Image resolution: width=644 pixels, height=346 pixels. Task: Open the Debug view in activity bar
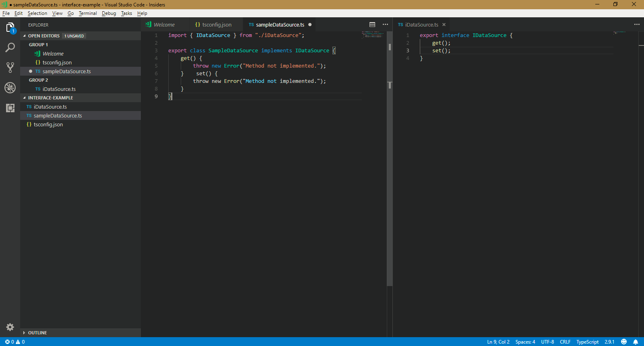10,88
